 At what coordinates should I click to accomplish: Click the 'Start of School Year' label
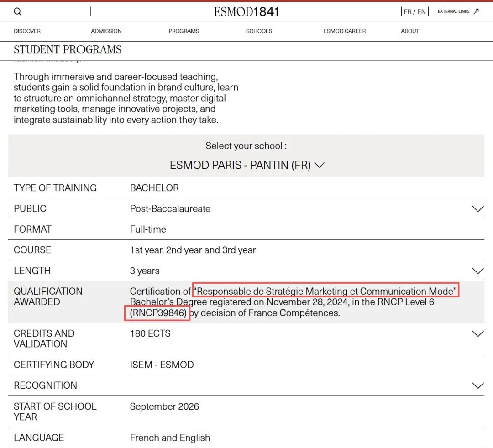tap(55, 412)
